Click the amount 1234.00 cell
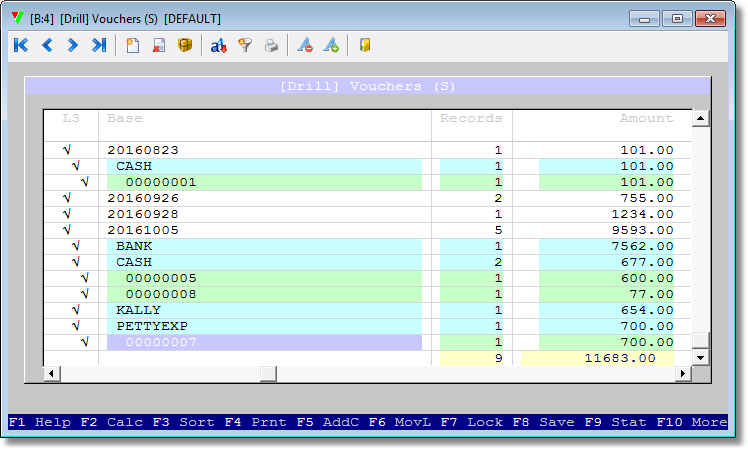Screen dimensions: 748x450 642,214
